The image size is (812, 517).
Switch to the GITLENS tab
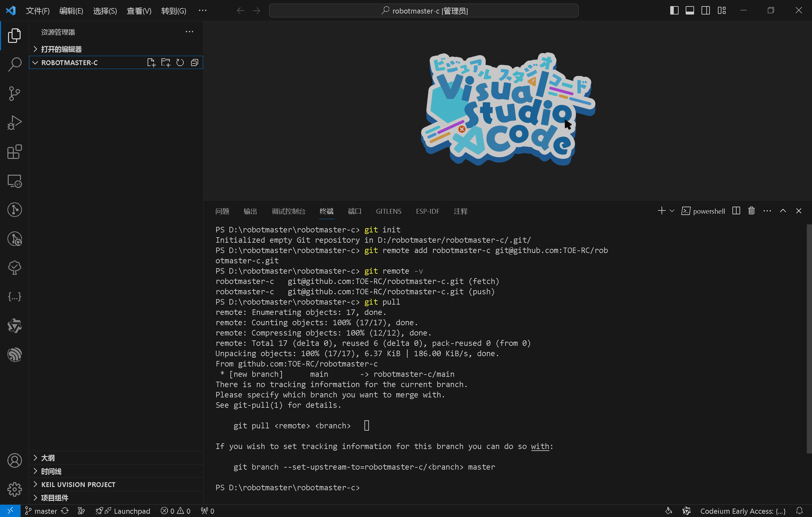click(389, 211)
